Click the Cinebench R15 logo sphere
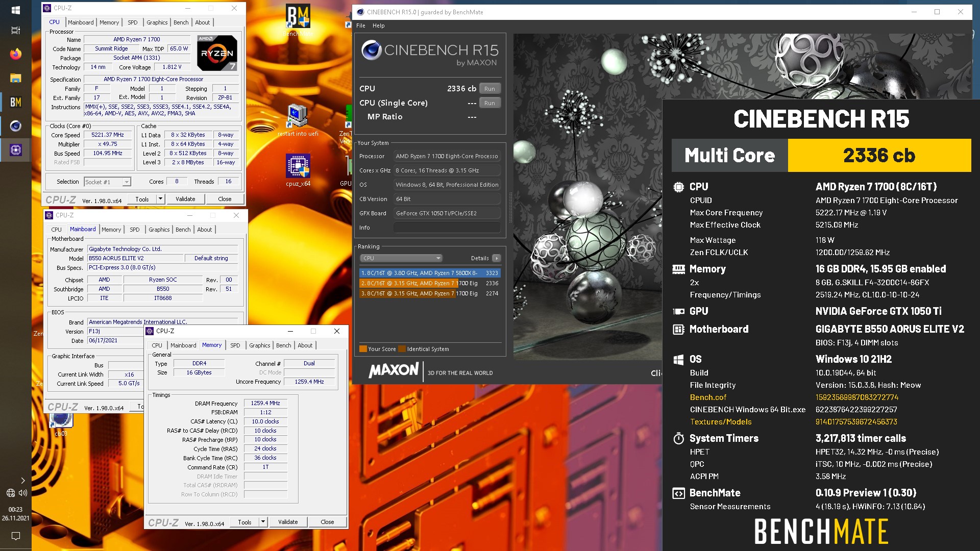Image resolution: width=980 pixels, height=551 pixels. 371,50
